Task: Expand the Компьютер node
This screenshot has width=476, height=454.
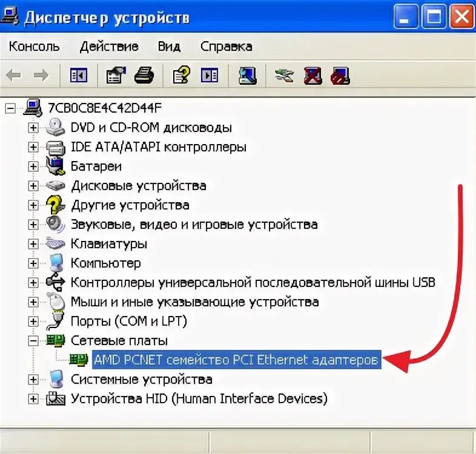Action: (33, 263)
